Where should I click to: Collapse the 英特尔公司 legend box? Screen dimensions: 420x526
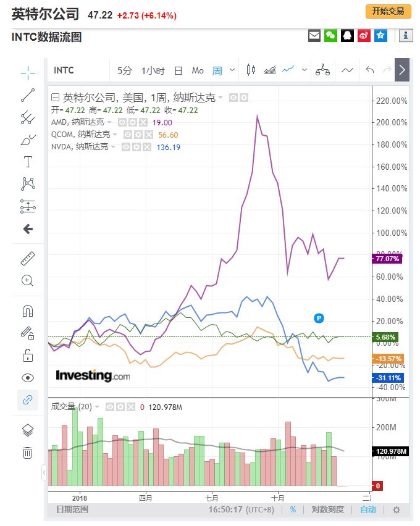coord(55,98)
